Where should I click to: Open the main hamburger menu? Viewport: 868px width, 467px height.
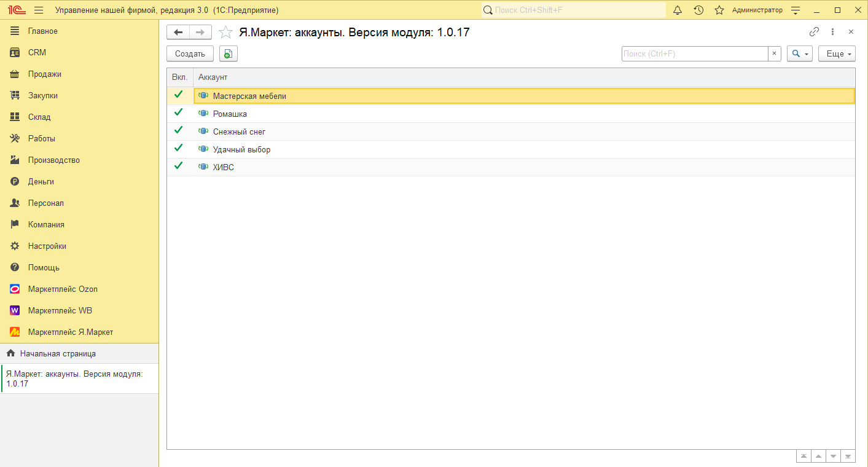pyautogui.click(x=39, y=10)
